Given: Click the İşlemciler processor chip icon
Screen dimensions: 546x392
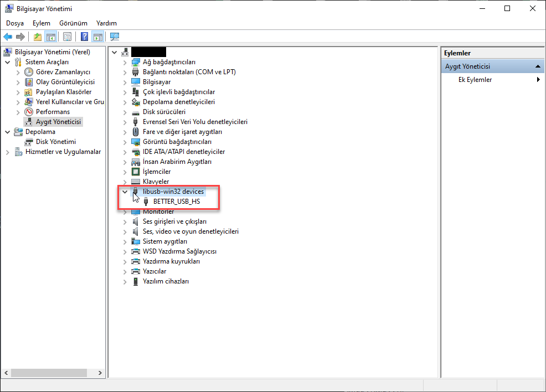Looking at the screenshot, I should click(136, 172).
